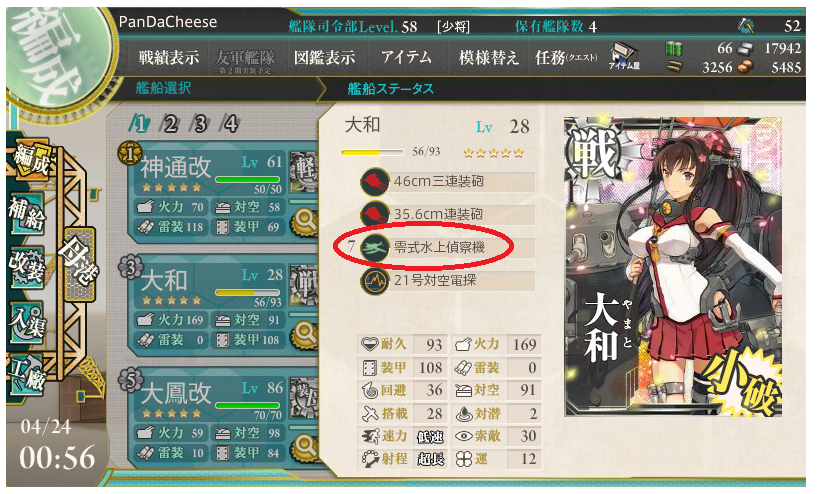Click the 大和 ship card illustration

tap(673, 266)
